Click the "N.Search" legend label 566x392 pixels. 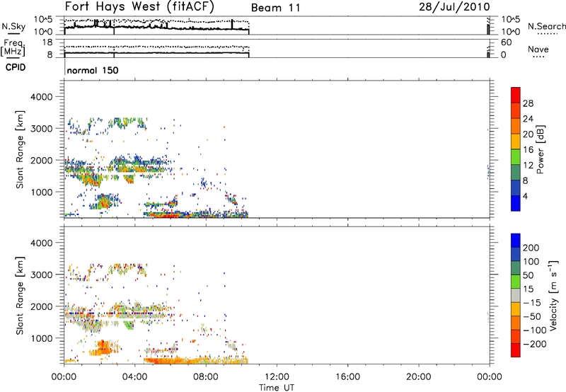tap(546, 26)
